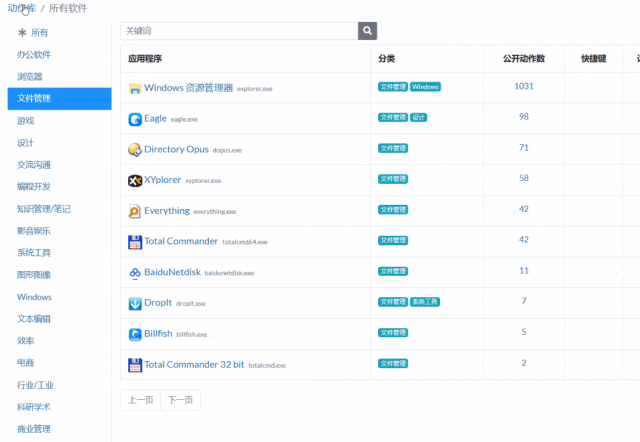Image resolution: width=640 pixels, height=442 pixels.
Task: Focus the 关键词 search input field
Action: (x=239, y=31)
